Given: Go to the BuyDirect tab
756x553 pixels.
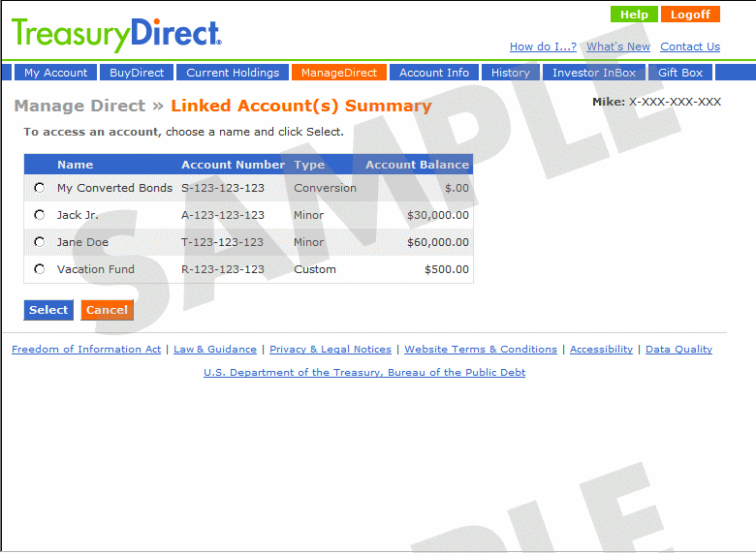Looking at the screenshot, I should (x=137, y=73).
